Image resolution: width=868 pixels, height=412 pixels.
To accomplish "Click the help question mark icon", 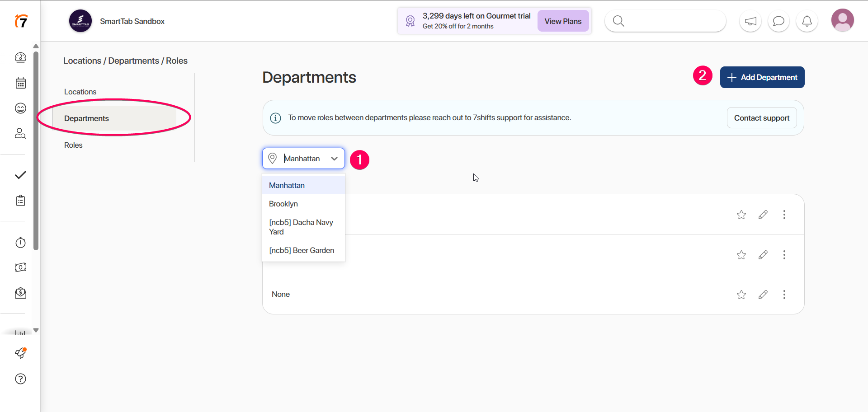I will [x=21, y=379].
